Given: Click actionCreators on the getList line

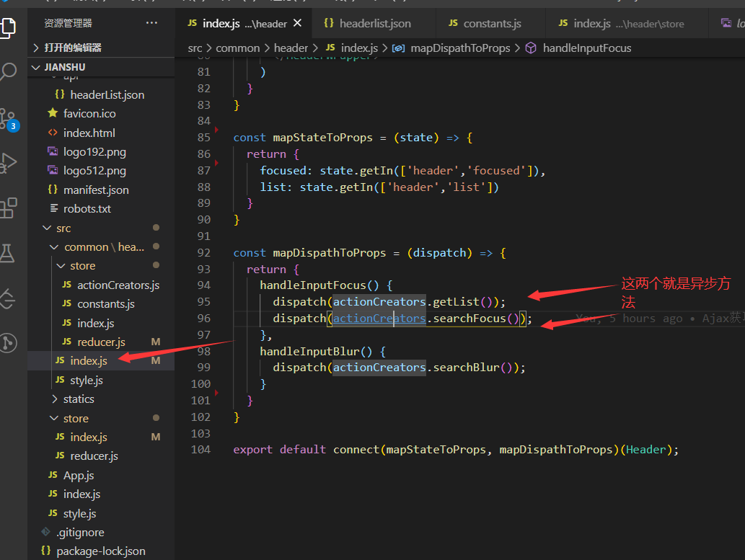Looking at the screenshot, I should pos(379,301).
